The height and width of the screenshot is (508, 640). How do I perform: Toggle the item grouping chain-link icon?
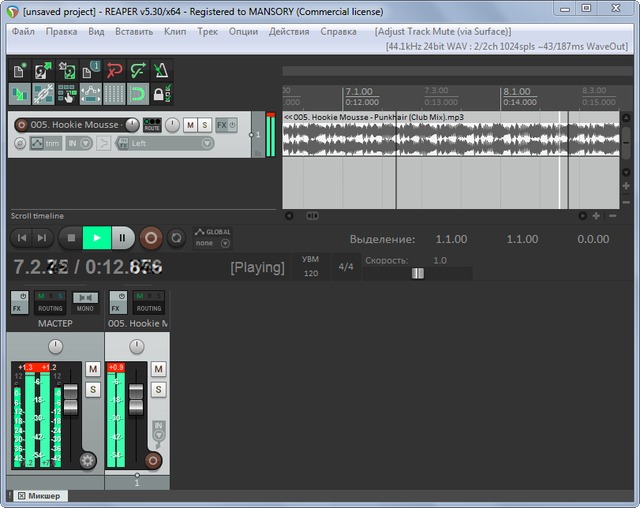coord(43,94)
